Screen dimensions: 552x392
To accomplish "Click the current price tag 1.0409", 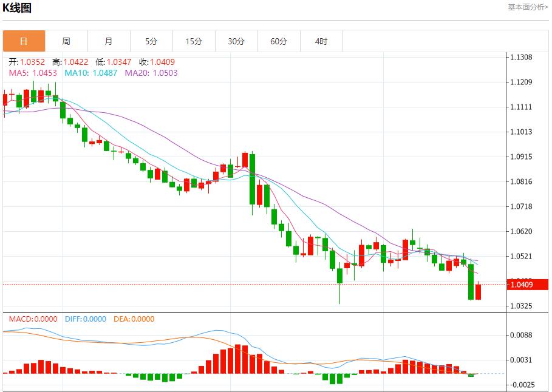I will click(522, 285).
